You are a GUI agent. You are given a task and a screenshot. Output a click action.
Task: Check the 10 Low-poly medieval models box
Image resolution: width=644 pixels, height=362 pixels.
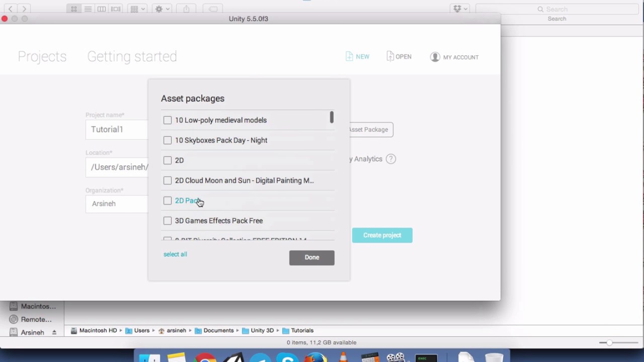coord(168,120)
